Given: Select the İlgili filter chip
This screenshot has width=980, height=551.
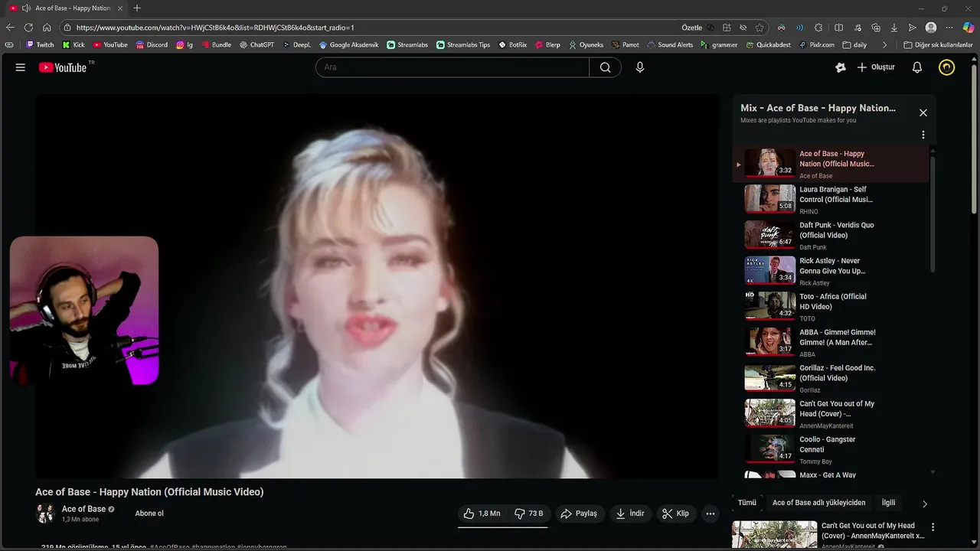Looking at the screenshot, I should (x=888, y=503).
